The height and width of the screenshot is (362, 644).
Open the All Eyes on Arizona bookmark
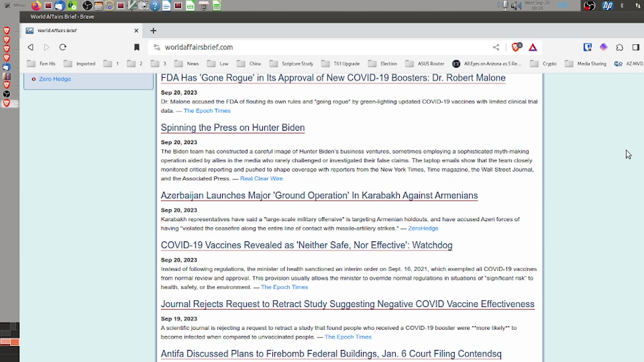pos(487,64)
